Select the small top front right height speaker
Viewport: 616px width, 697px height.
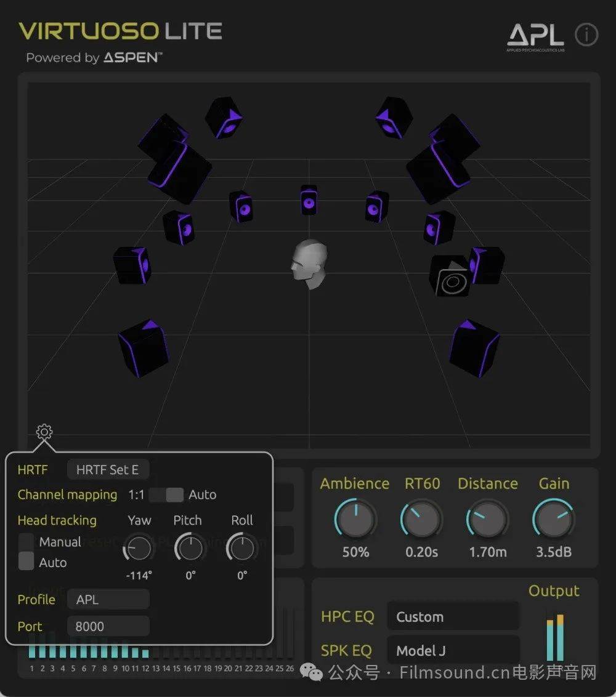tap(394, 118)
